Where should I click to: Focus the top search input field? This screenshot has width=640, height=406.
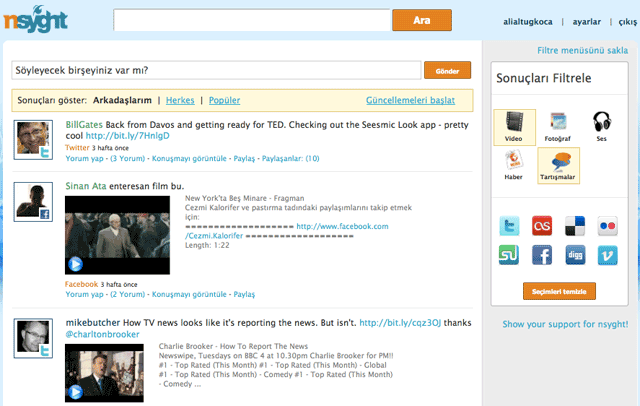click(252, 20)
